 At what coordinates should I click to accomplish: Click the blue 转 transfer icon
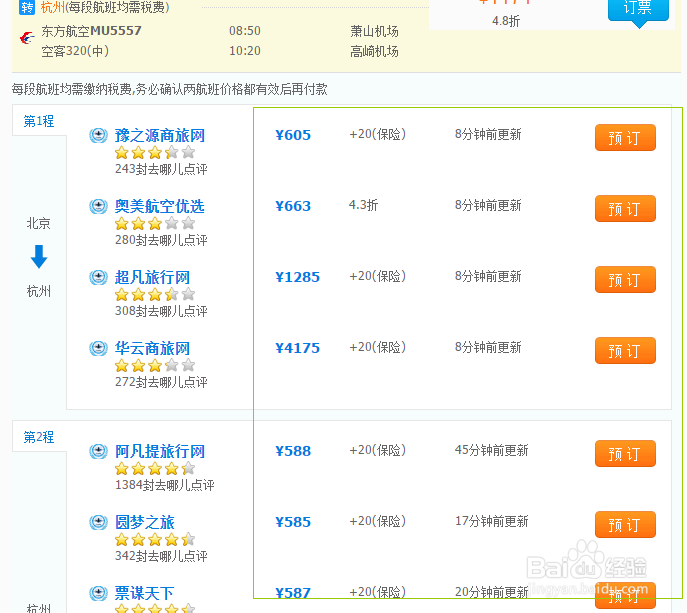pos(27,7)
